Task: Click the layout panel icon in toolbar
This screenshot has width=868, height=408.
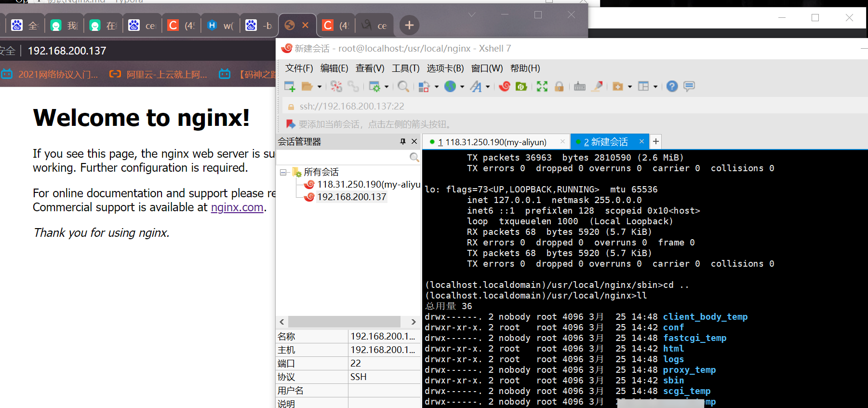Action: click(x=643, y=86)
